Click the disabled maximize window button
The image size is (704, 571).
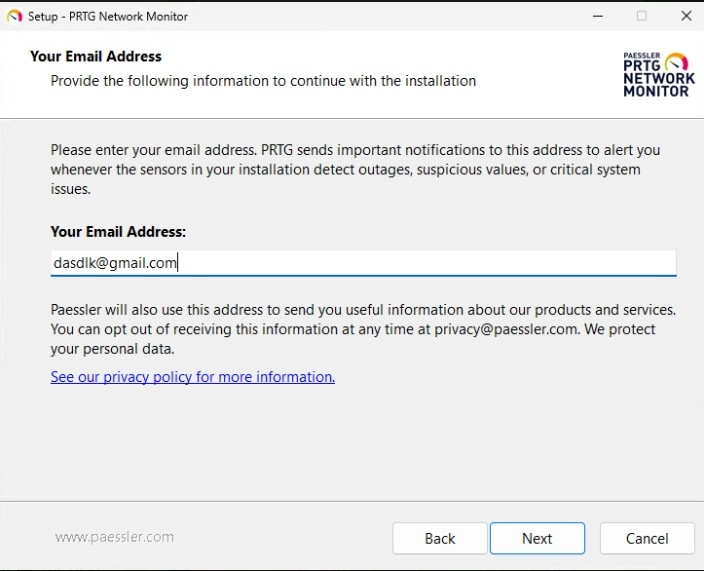(x=641, y=16)
